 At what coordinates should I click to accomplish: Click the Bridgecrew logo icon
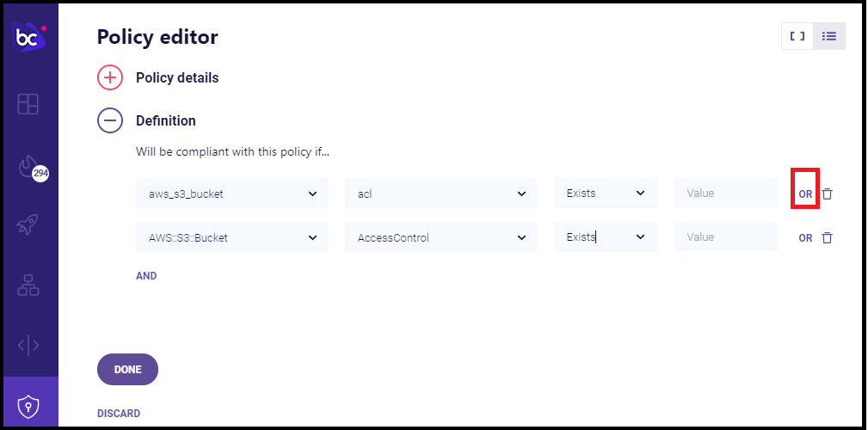pyautogui.click(x=29, y=39)
